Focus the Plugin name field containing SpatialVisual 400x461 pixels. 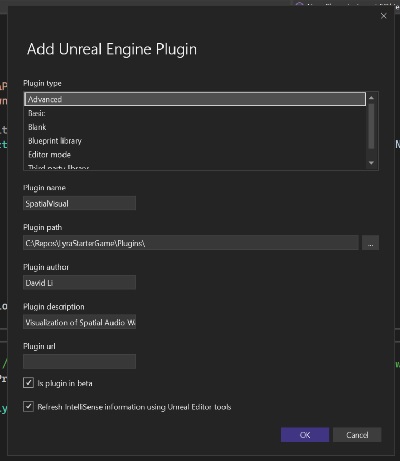[79, 203]
